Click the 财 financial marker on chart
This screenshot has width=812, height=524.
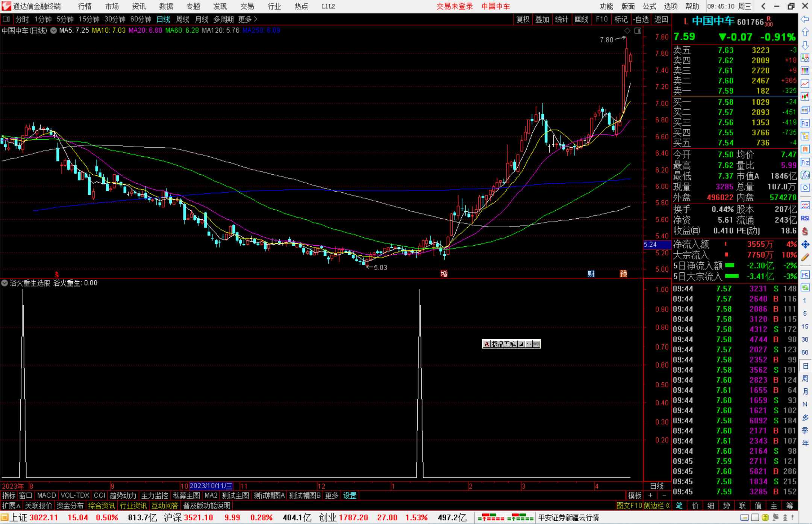click(x=591, y=273)
